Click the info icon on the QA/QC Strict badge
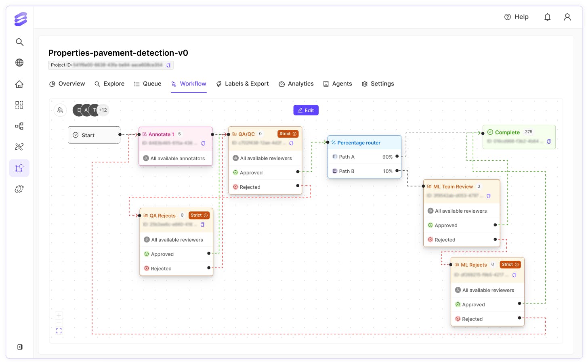Screen dimensions: 588x364 pyautogui.click(x=294, y=134)
